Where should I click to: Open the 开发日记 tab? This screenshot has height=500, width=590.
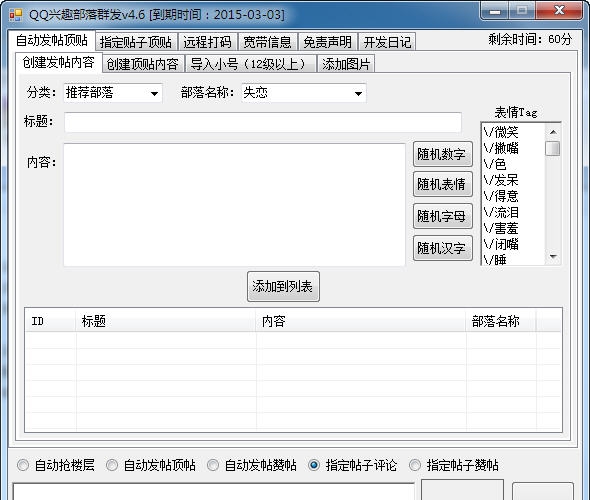click(x=387, y=42)
